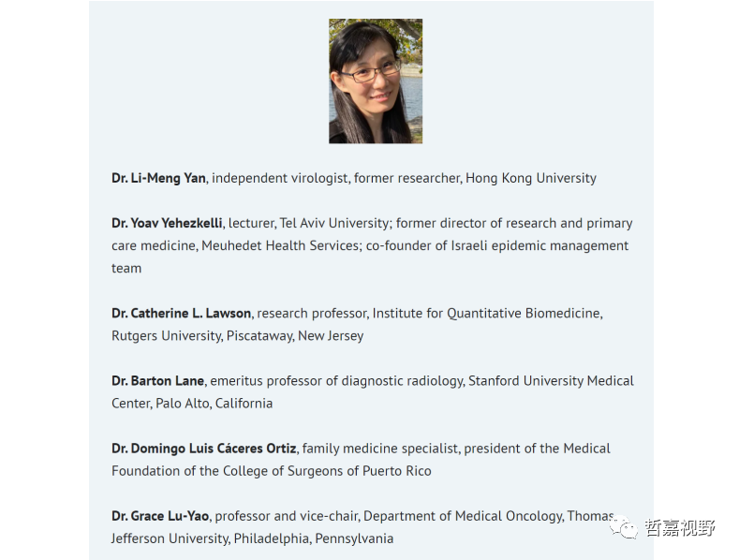Click the name Dr. Barton Lane
The image size is (739, 560).
tap(158, 381)
